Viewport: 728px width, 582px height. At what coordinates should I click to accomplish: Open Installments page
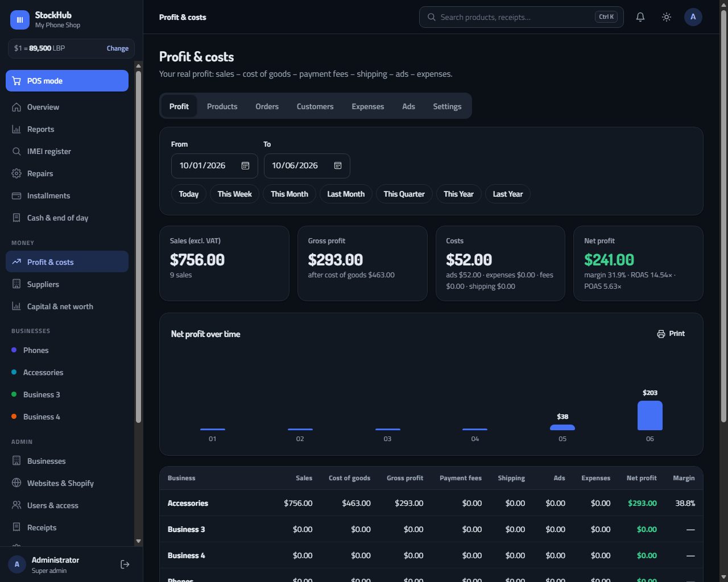coord(67,196)
